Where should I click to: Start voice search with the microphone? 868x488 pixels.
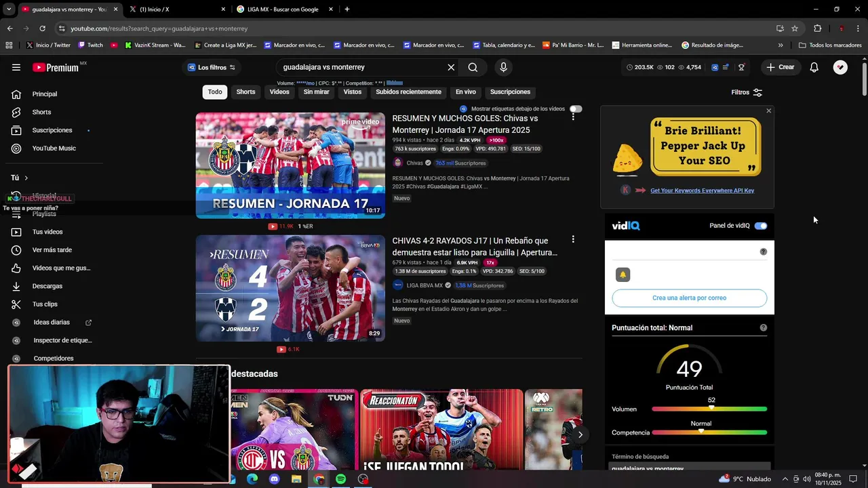coord(503,67)
